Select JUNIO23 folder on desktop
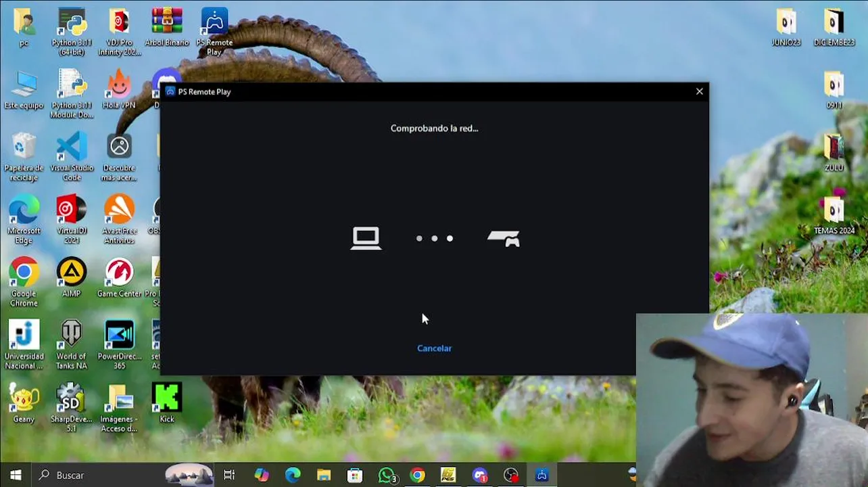868x487 pixels. 786,28
